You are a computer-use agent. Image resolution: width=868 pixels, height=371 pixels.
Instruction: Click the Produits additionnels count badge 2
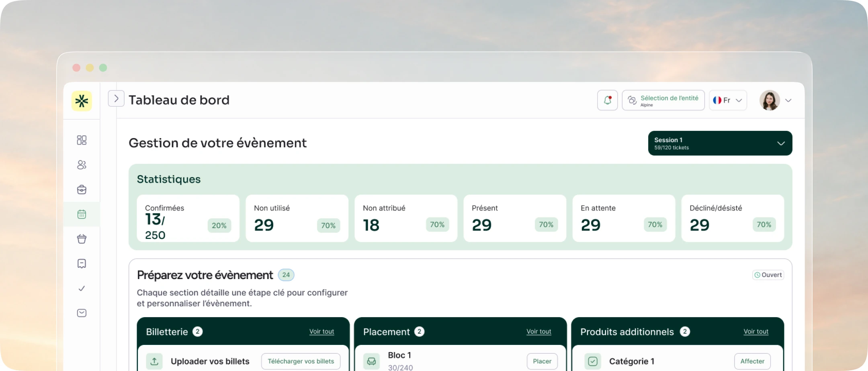point(685,332)
